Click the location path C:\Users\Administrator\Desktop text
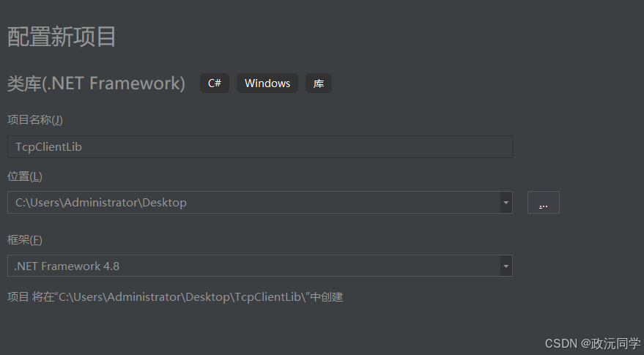Image resolution: width=644 pixels, height=355 pixels. tap(101, 202)
